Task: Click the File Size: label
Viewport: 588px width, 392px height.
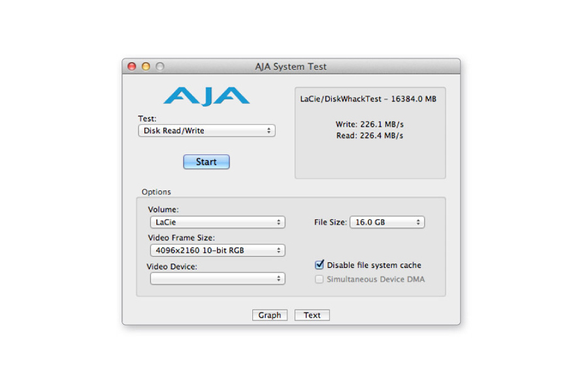Action: 331,222
